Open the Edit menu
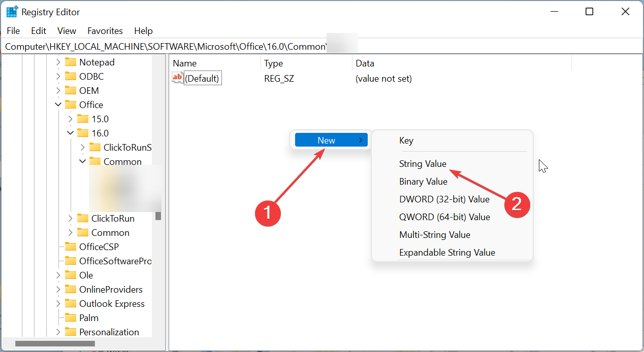The width and height of the screenshot is (644, 352). pos(39,31)
